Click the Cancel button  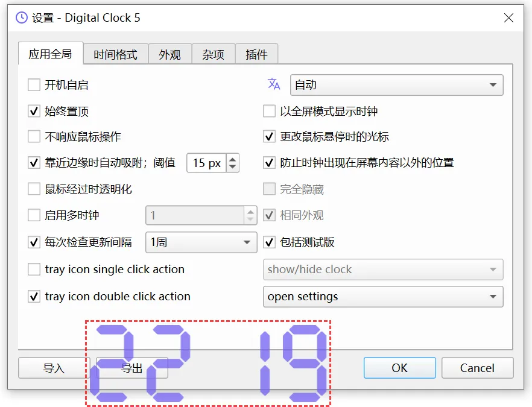tap(477, 368)
